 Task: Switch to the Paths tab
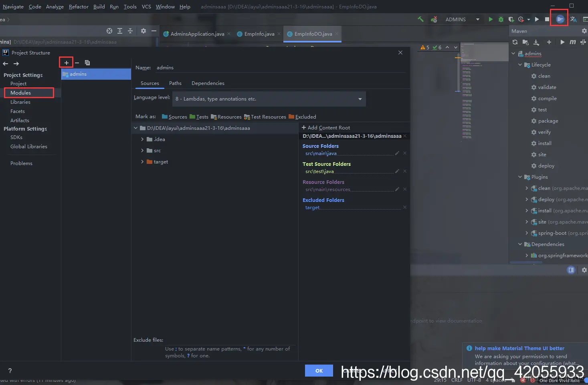click(x=175, y=83)
